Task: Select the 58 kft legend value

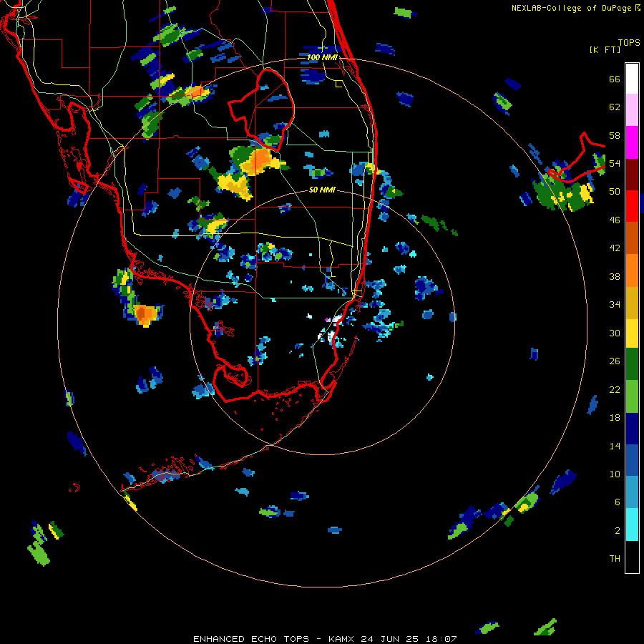Action: click(615, 135)
